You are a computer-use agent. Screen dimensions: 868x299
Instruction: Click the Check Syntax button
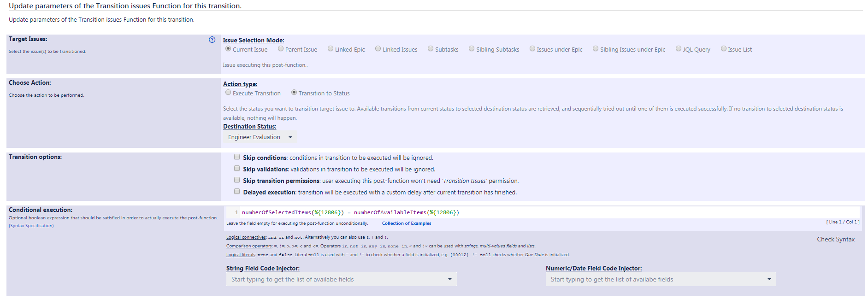pyautogui.click(x=836, y=240)
